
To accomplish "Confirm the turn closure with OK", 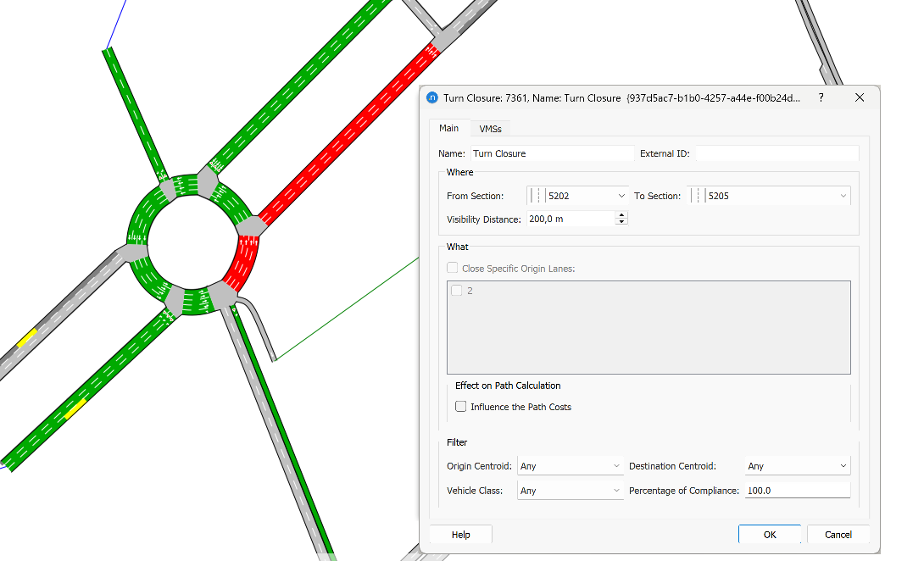I will coord(769,534).
